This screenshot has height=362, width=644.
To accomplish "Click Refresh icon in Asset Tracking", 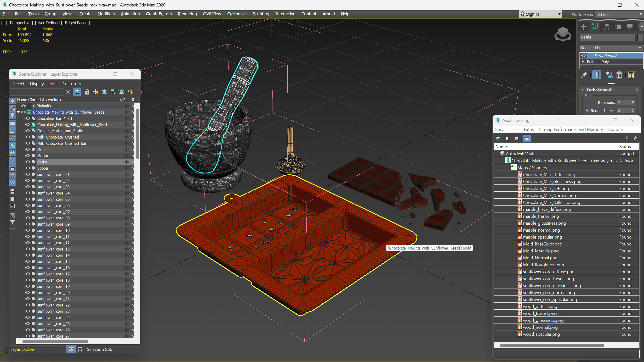I will pos(498,139).
